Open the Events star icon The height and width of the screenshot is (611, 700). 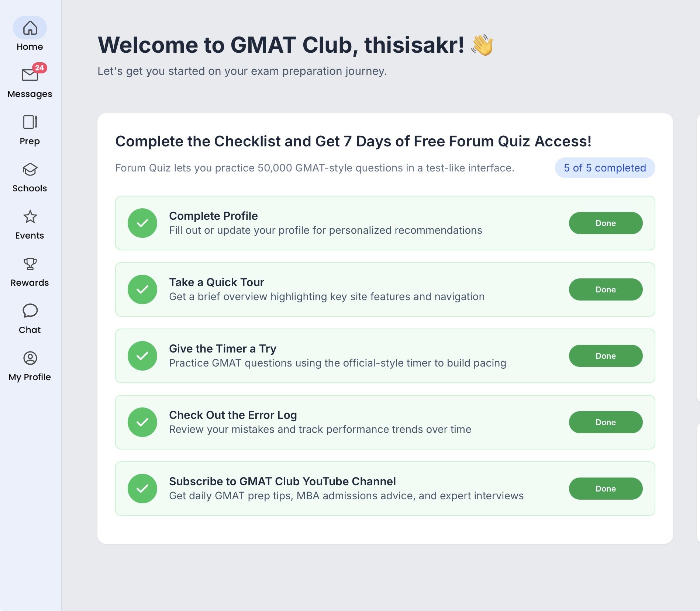[x=30, y=217]
